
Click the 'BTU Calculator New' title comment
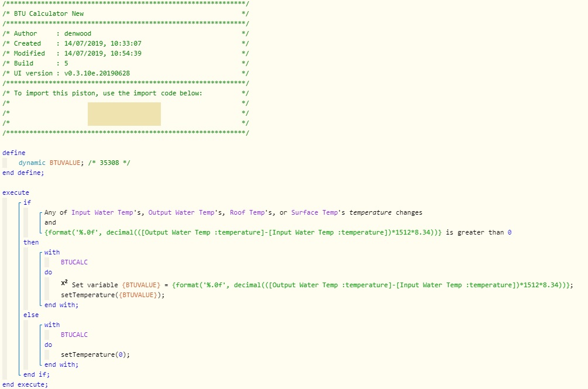pos(49,13)
